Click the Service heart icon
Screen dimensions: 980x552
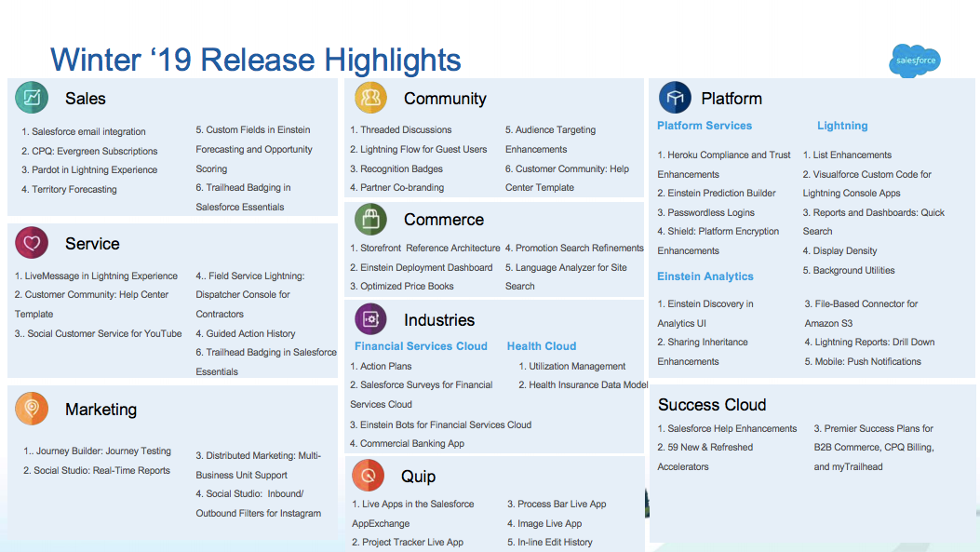[x=32, y=243]
